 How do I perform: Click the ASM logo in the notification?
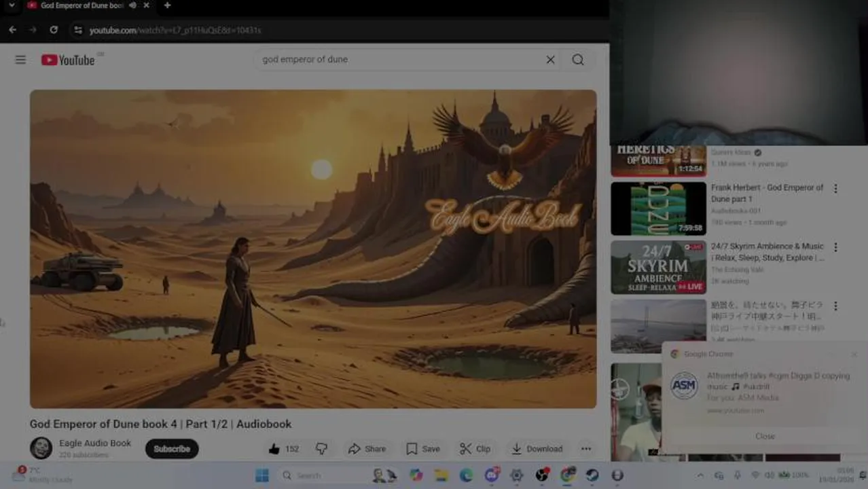[684, 386]
